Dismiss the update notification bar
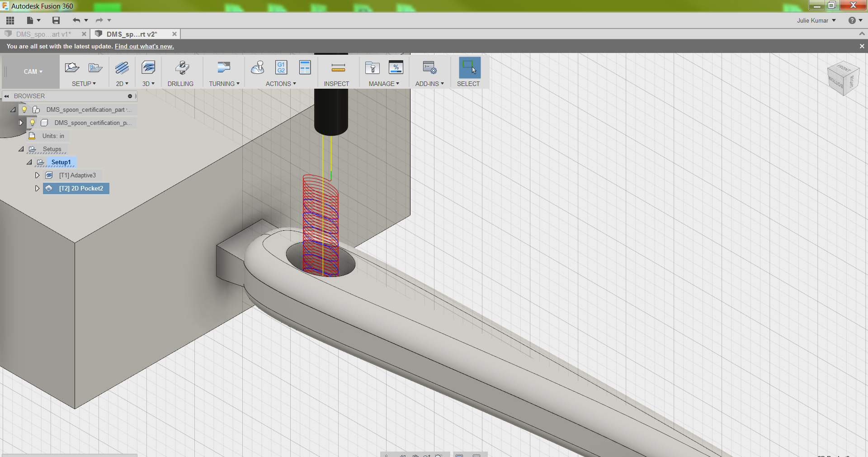Screen dimensions: 868x457 pyautogui.click(x=862, y=46)
